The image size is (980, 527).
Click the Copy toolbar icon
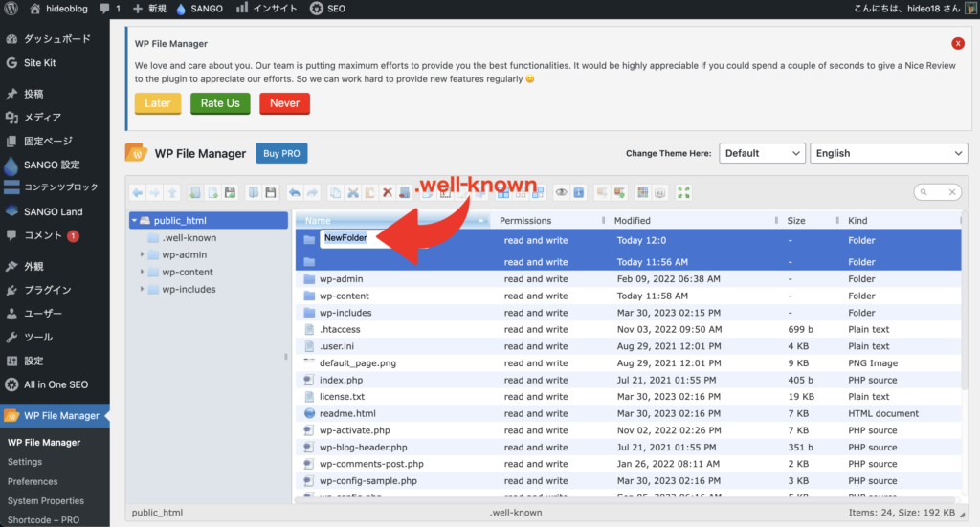(x=336, y=192)
